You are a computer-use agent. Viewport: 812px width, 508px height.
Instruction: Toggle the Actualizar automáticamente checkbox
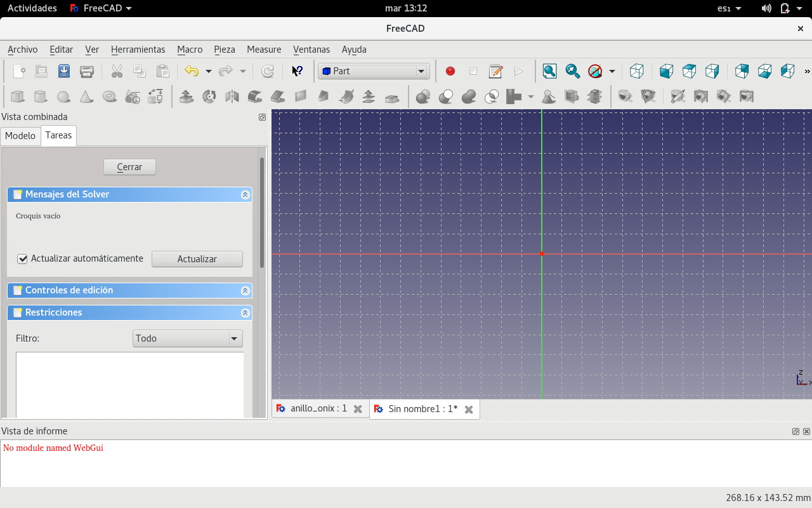pyautogui.click(x=23, y=259)
